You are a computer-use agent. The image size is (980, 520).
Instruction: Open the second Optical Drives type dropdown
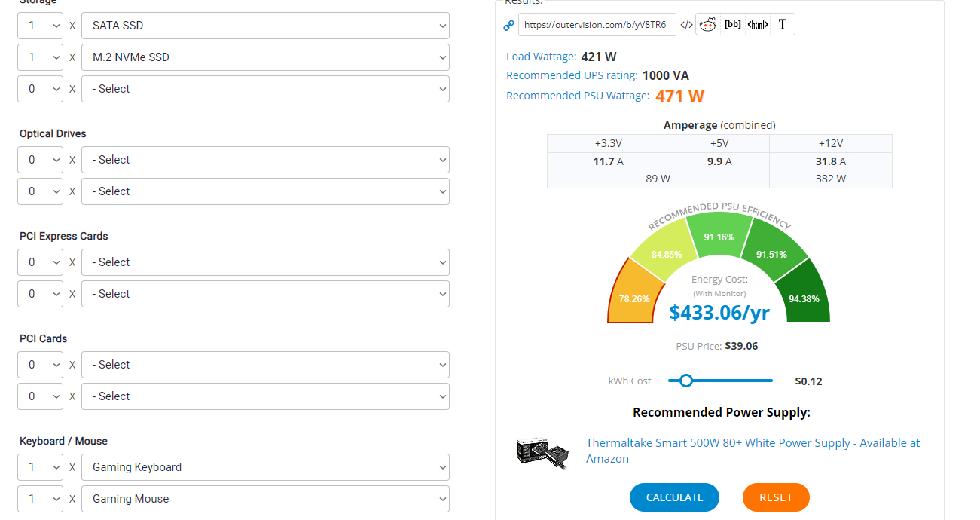(265, 191)
